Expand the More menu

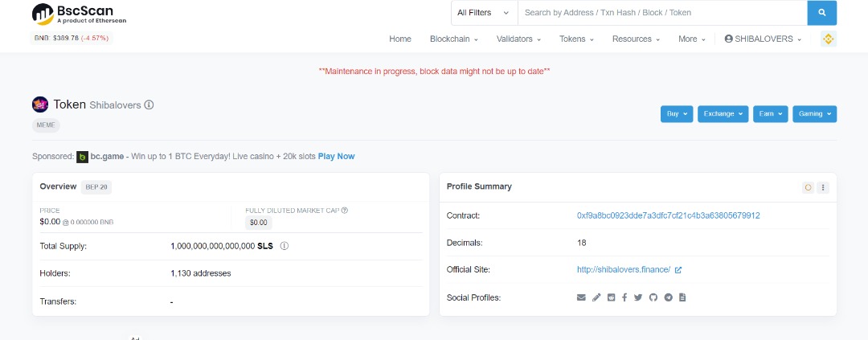[x=692, y=39]
